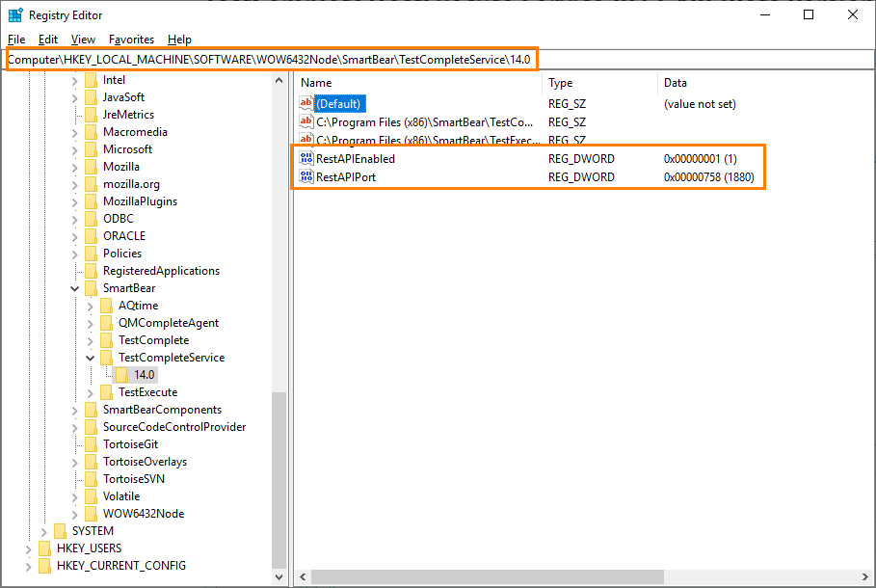Collapse the SmartBear tree node
876x588 pixels.
pos(75,287)
